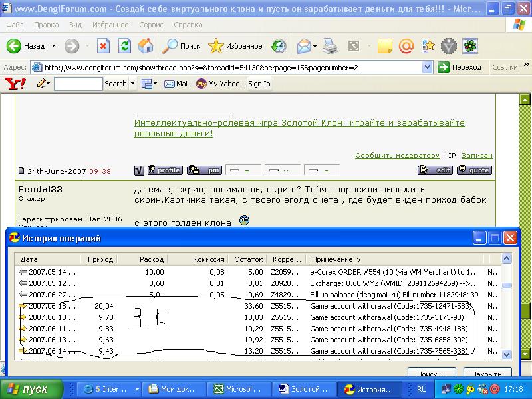Click the Print icon in the toolbar
The width and height of the screenshot is (532, 399).
tap(330, 46)
